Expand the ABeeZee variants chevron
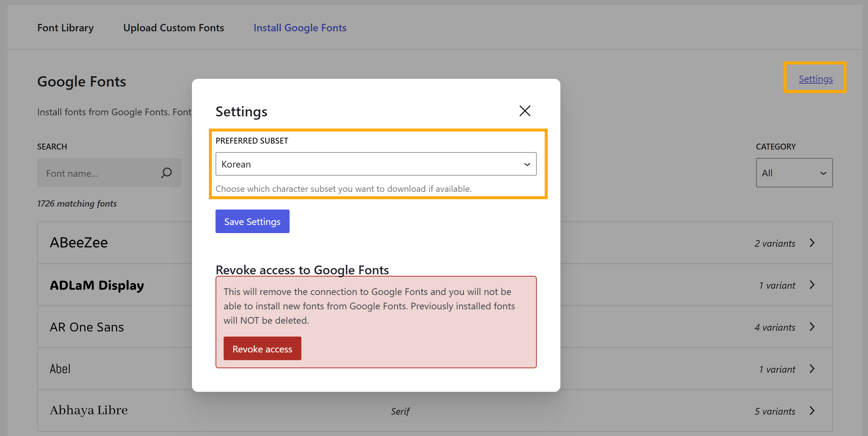Screen dimensions: 868x436 (x=812, y=243)
